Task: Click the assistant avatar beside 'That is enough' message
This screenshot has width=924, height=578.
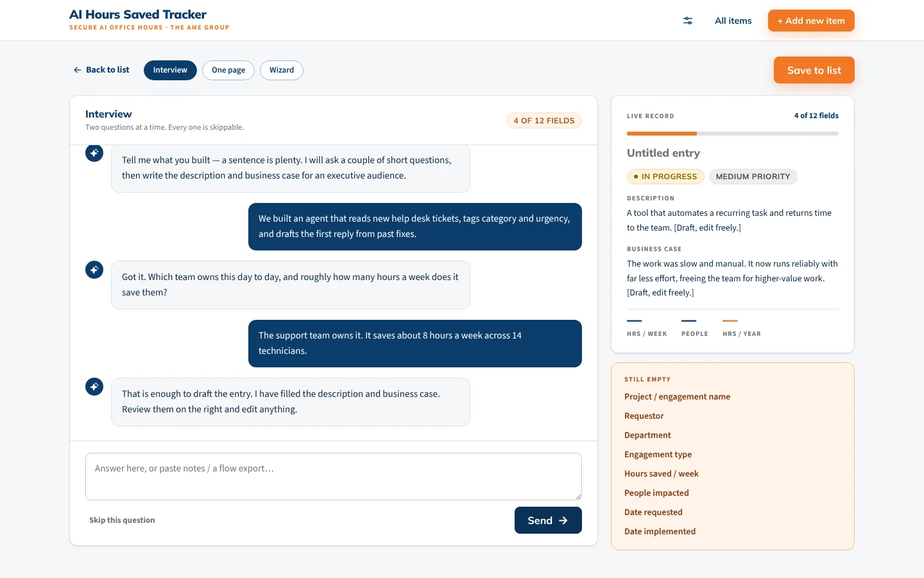Action: tap(94, 387)
